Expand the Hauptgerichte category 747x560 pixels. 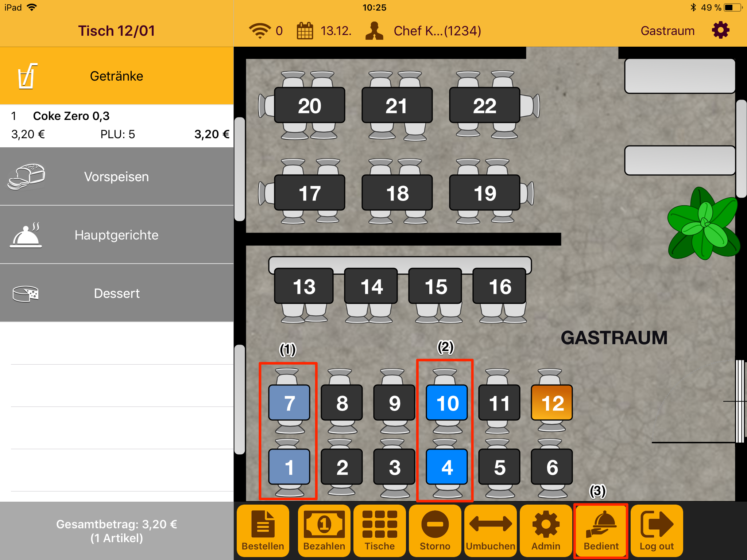pos(117,235)
